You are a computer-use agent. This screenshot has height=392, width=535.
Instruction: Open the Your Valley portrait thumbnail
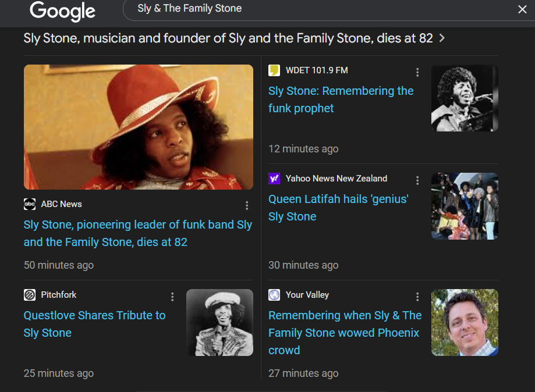click(x=465, y=322)
